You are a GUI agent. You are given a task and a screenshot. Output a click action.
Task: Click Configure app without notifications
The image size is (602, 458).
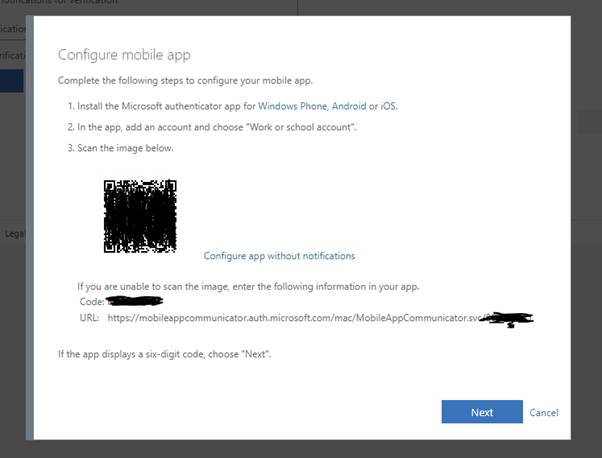point(279,256)
